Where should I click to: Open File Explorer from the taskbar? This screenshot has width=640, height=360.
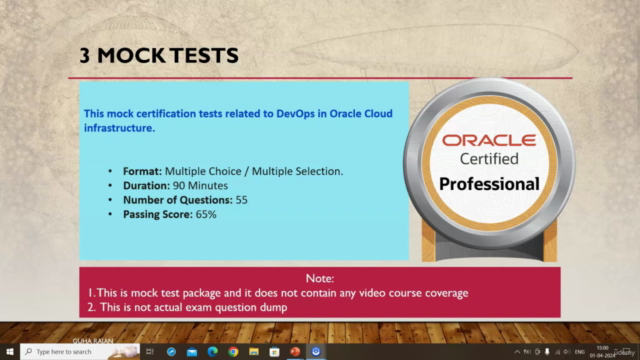click(254, 351)
